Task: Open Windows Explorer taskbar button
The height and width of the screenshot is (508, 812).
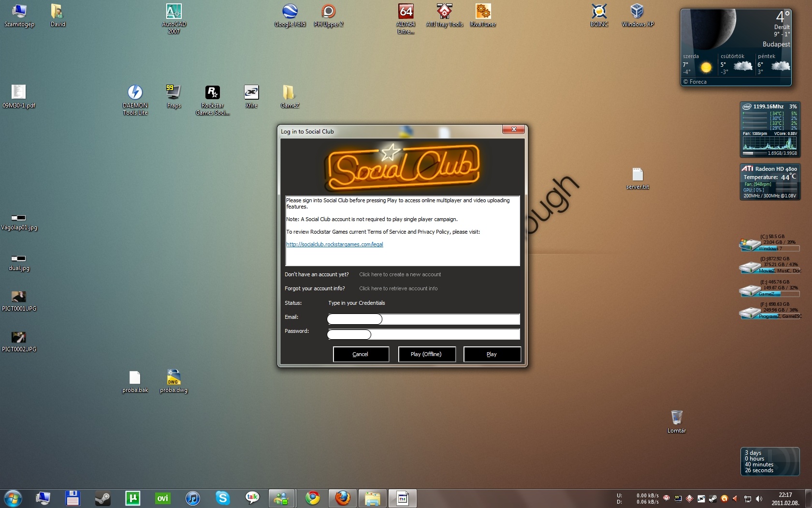Action: coord(373,498)
